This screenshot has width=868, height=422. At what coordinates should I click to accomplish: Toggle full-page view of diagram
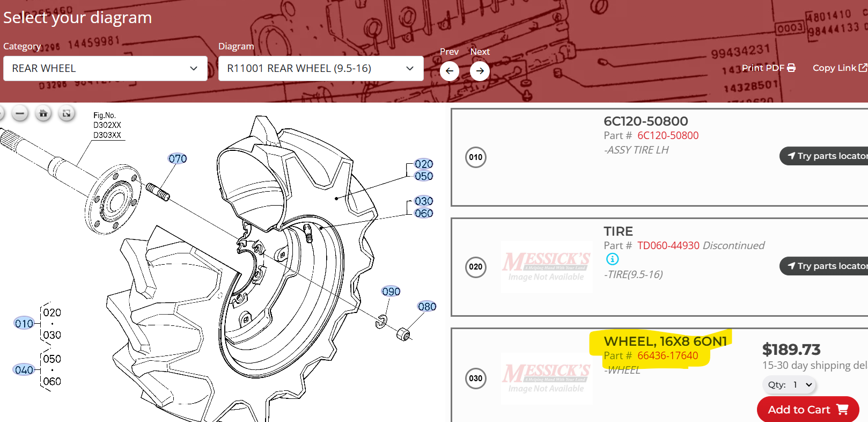pos(67,113)
